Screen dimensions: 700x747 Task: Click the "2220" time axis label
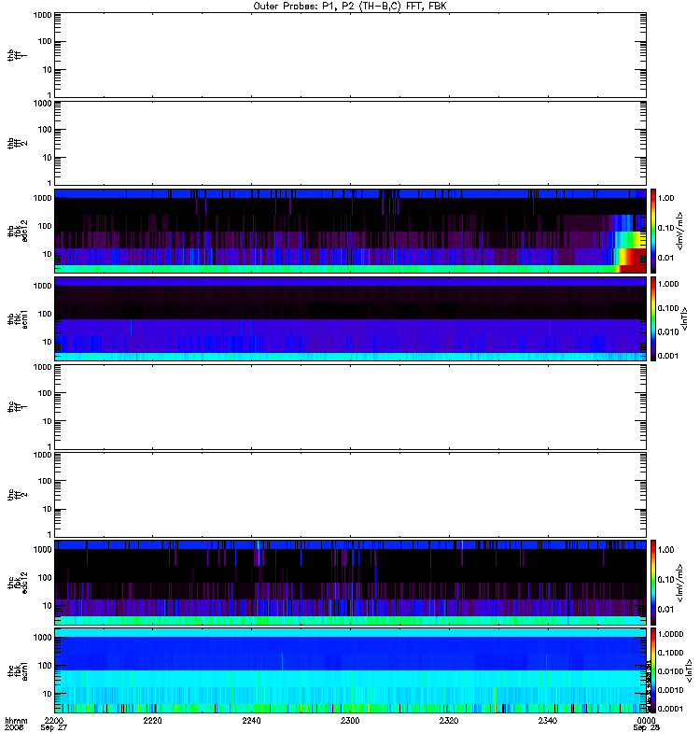(x=152, y=720)
